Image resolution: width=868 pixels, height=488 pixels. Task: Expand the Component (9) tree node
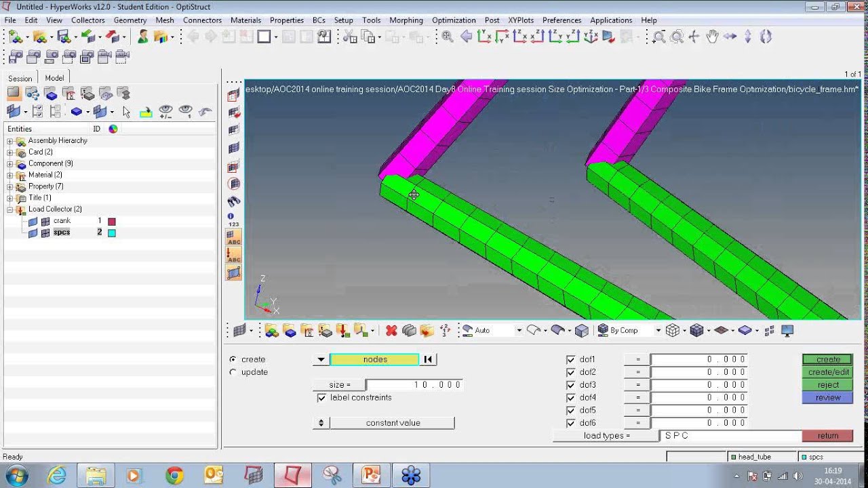coord(9,164)
